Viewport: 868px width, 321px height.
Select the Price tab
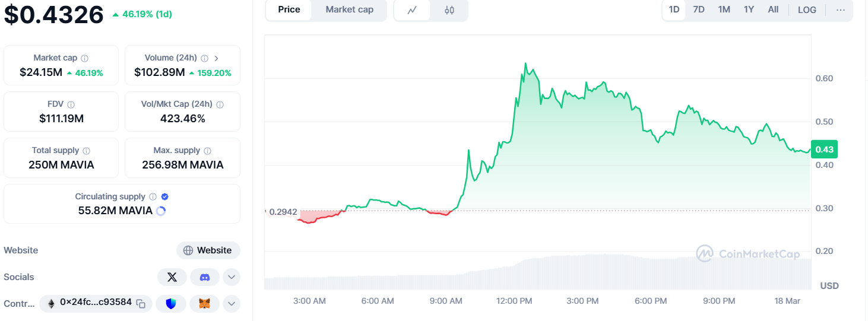(289, 10)
